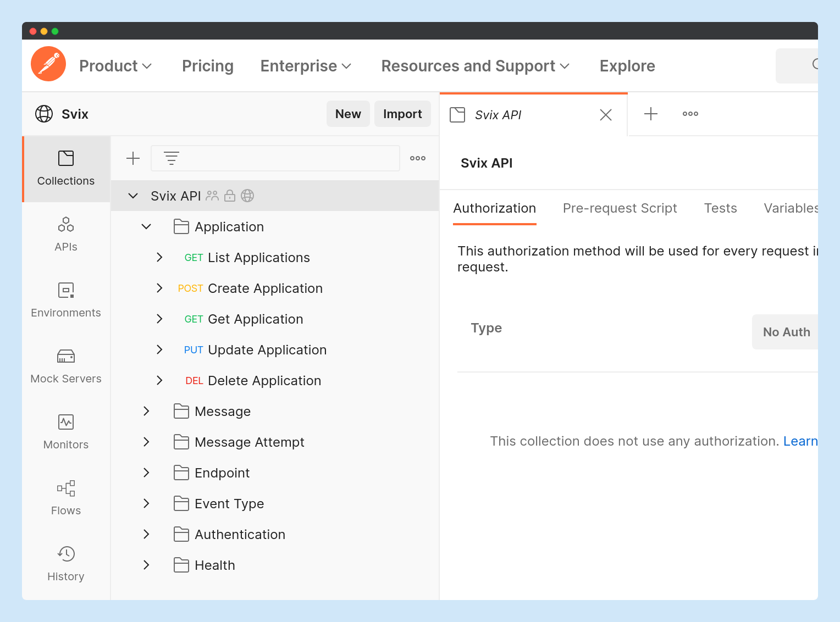
Task: Open the Product dropdown menu
Action: [115, 66]
